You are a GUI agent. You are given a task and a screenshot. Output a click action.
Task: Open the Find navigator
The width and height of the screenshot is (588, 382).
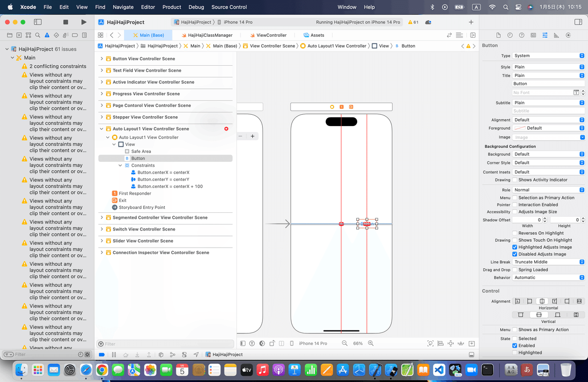tap(37, 35)
